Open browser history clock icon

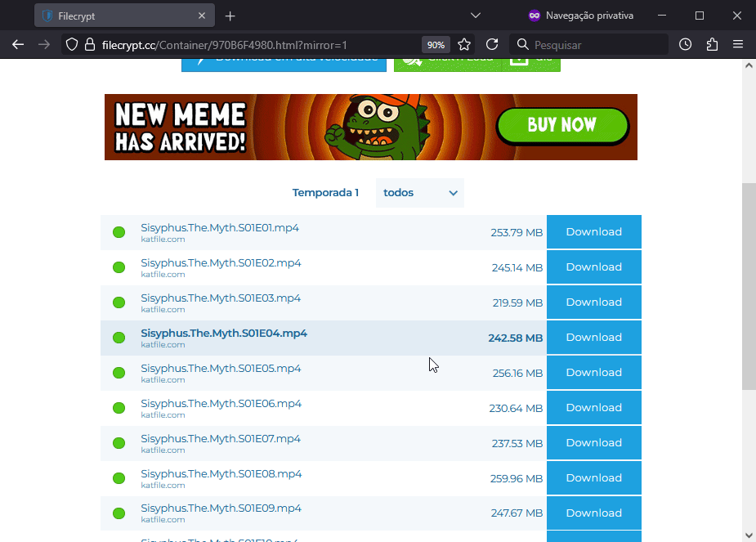tap(685, 45)
